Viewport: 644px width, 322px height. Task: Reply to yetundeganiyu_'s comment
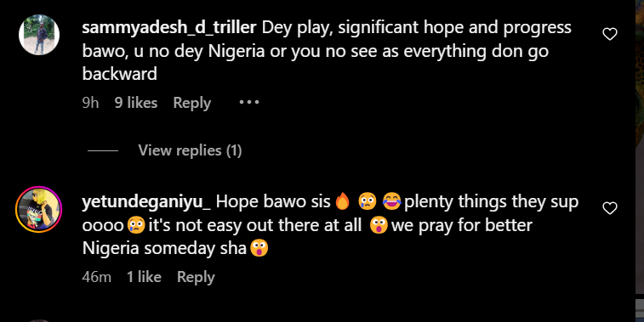point(196,277)
